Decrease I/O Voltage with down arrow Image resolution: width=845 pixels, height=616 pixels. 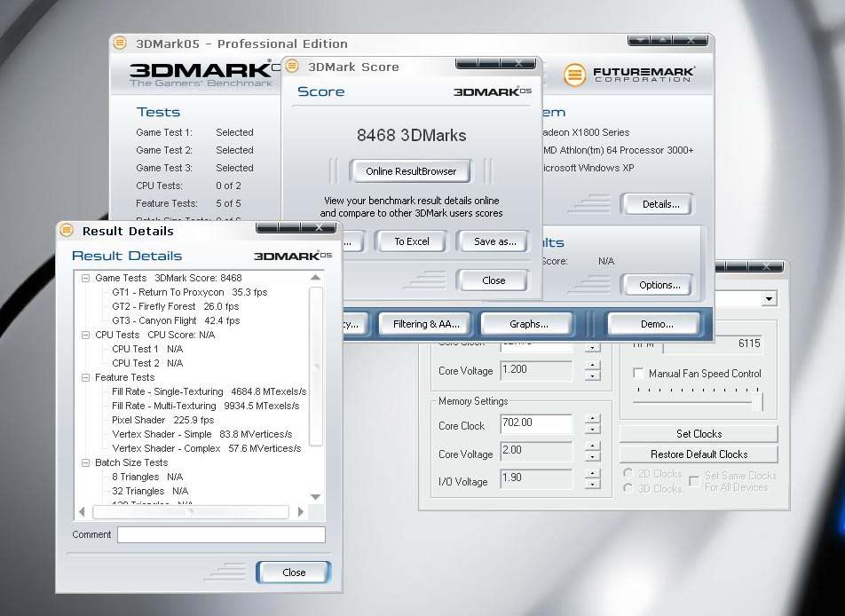tap(593, 484)
